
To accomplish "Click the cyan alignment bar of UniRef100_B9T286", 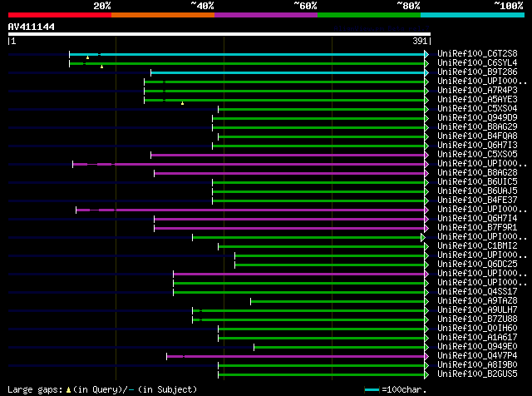I will coord(288,72).
